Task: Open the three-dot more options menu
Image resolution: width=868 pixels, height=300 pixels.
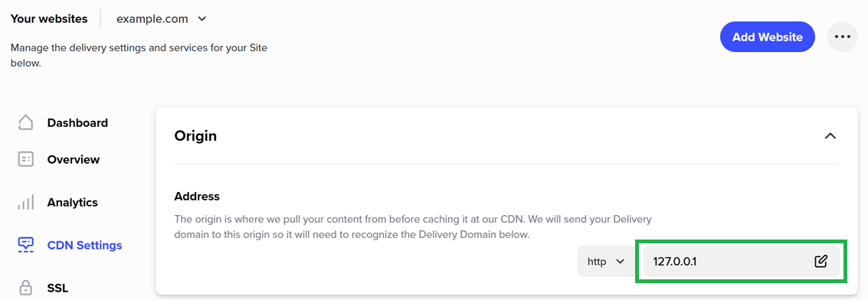Action: click(x=842, y=37)
